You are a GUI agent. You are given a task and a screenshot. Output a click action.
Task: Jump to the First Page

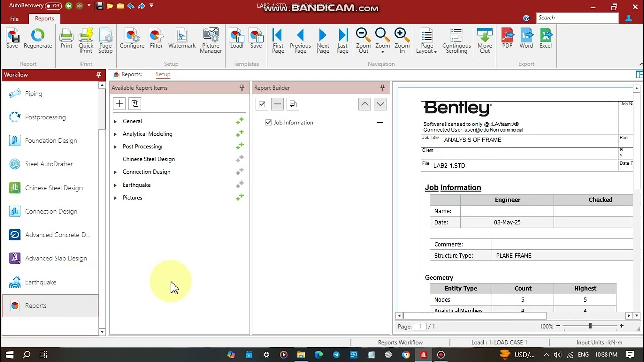click(278, 41)
